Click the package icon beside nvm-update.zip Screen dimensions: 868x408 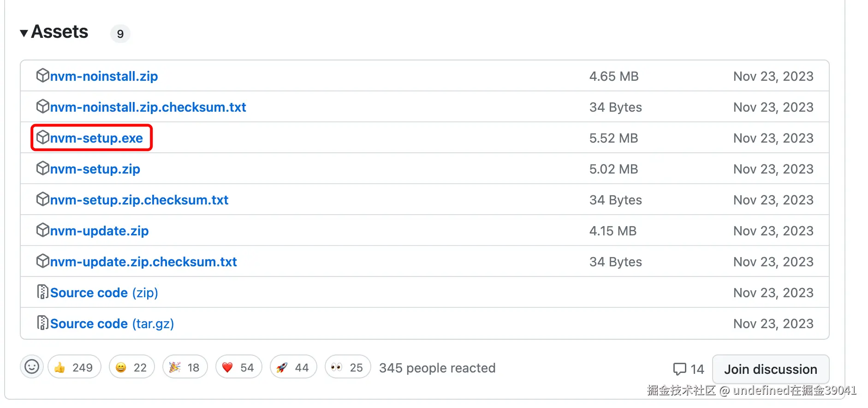point(42,230)
